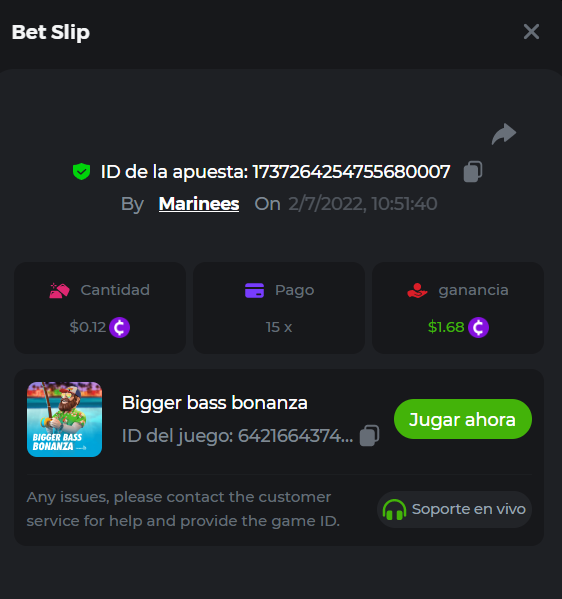Click the green verified shield icon
562x599 pixels.
coord(81,172)
